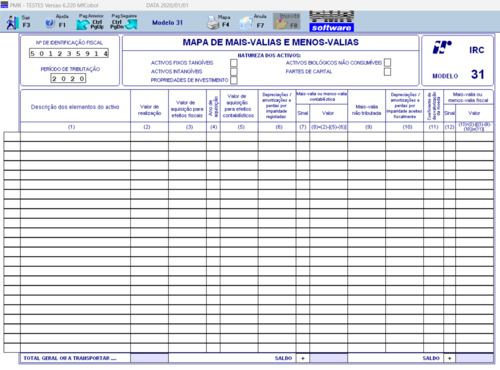
Task: Click the Anula F7 icon
Action: coord(247,23)
